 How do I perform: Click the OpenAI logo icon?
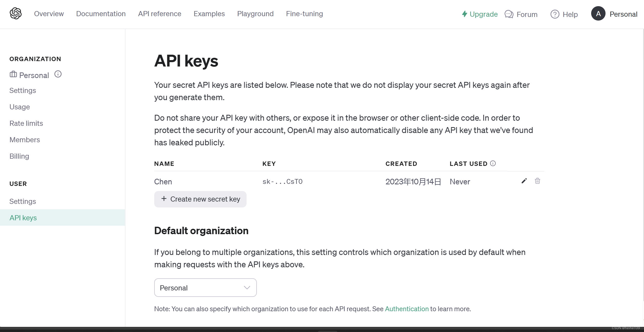tap(16, 14)
